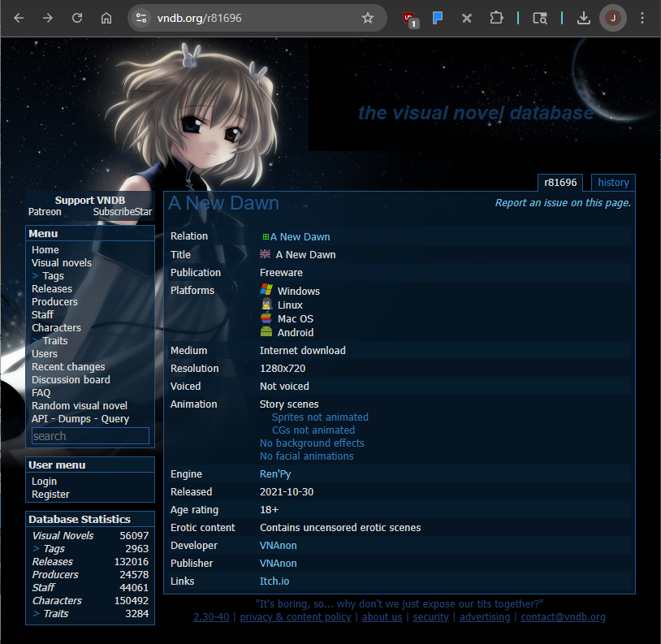Image resolution: width=661 pixels, height=644 pixels.
Task: Click the X-shaped extension icon
Action: point(467,18)
